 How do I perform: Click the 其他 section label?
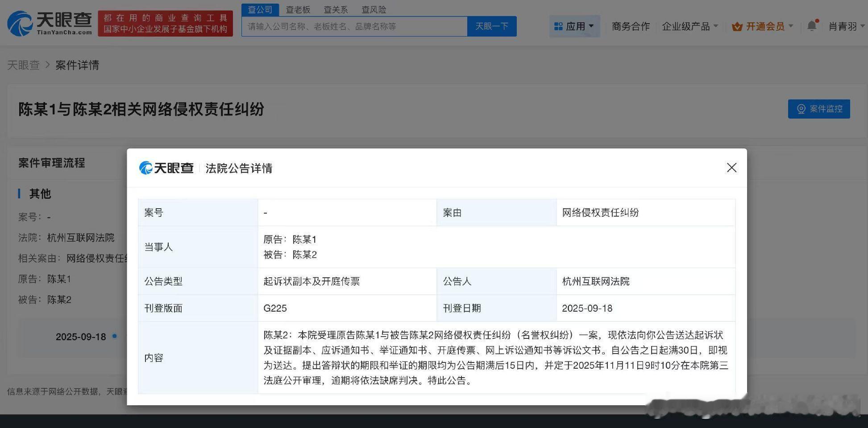click(40, 194)
